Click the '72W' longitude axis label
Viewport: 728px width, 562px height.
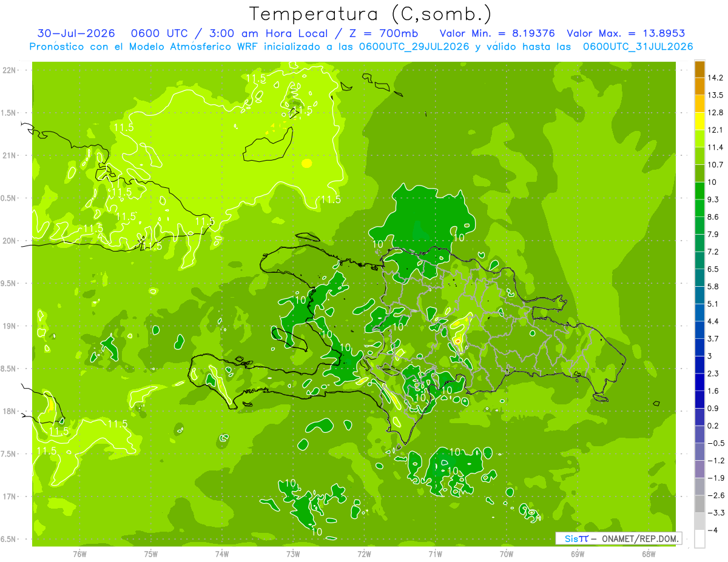(x=364, y=554)
